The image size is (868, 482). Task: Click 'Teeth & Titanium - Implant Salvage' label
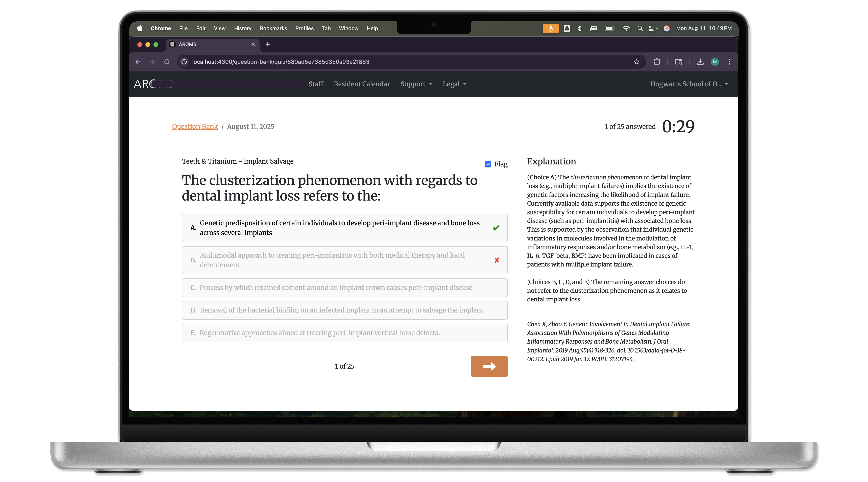coord(238,161)
